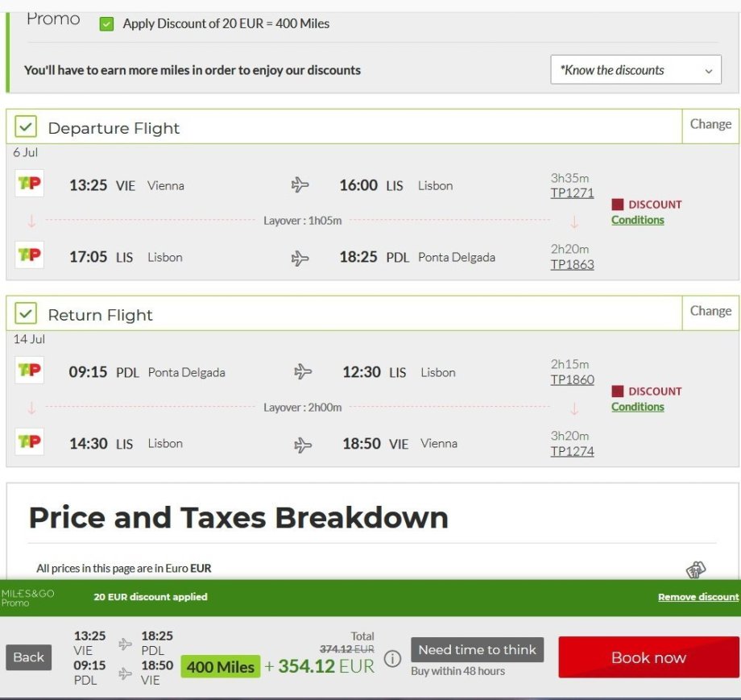Screen dimensions: 741x700
Task: Click the info icon beside total price
Action: 392,659
